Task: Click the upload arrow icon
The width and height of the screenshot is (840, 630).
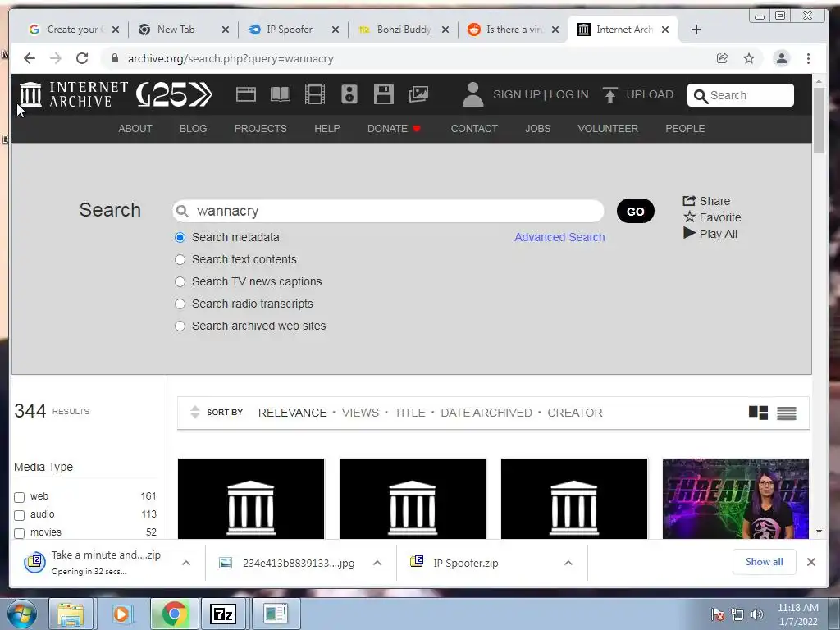Action: [x=609, y=94]
